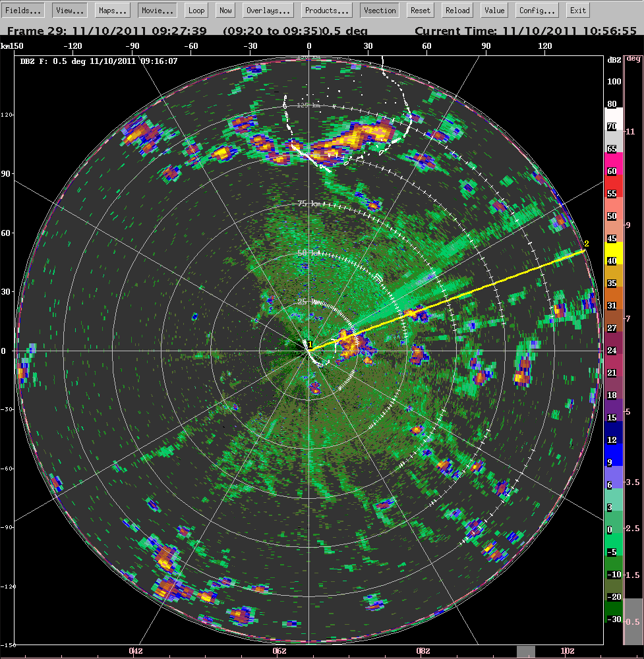The height and width of the screenshot is (659, 644).
Task: Toggle the Value readout button
Action: [x=494, y=11]
